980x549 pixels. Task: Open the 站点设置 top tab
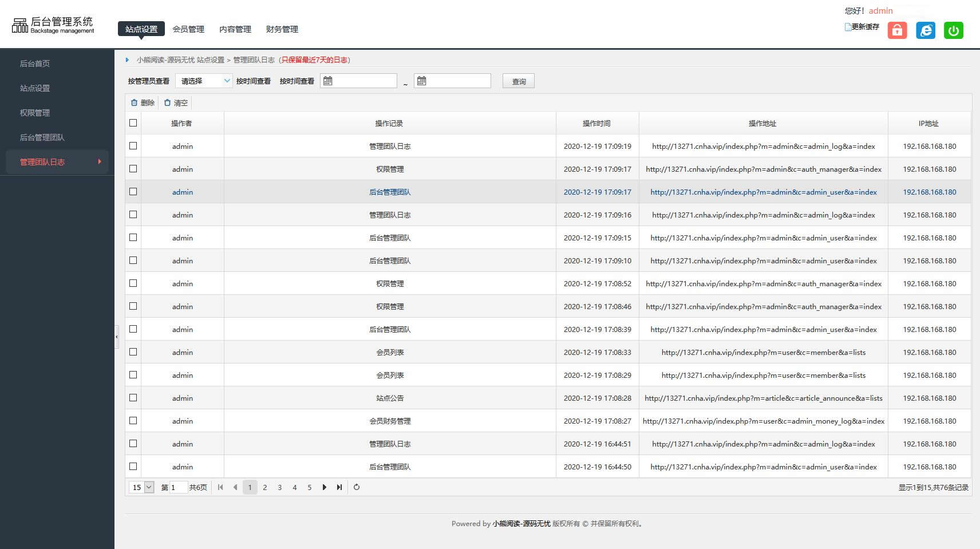pyautogui.click(x=141, y=29)
